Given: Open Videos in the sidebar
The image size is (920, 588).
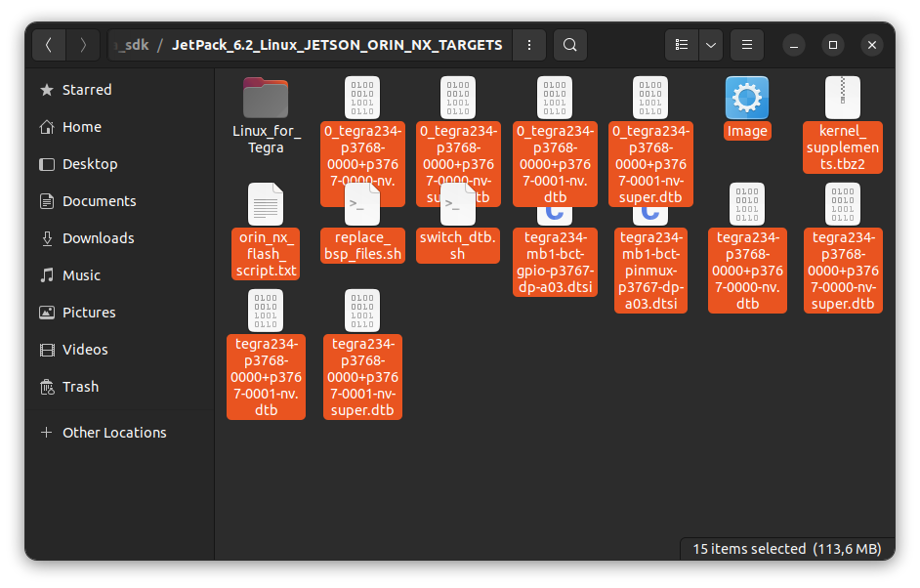Looking at the screenshot, I should click(x=120, y=350).
